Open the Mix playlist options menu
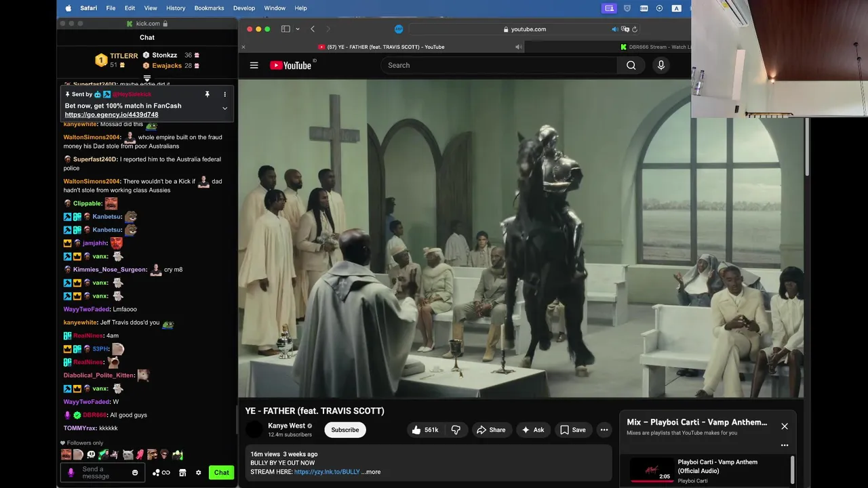 [785, 445]
